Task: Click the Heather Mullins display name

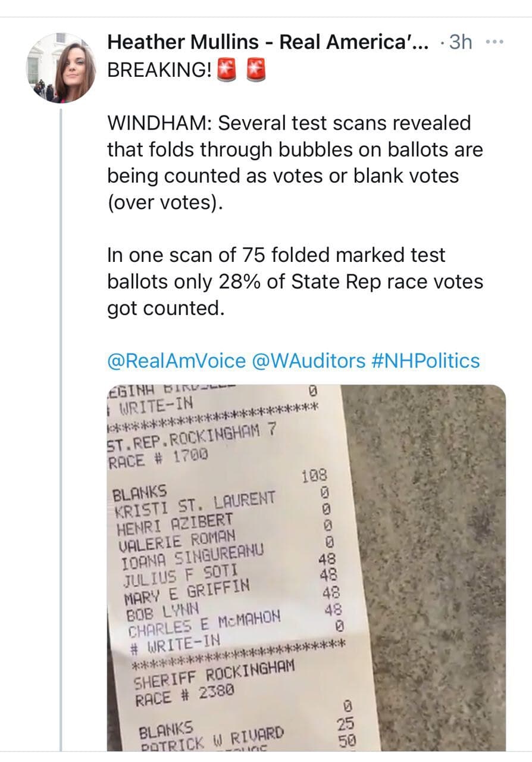Action: click(267, 42)
